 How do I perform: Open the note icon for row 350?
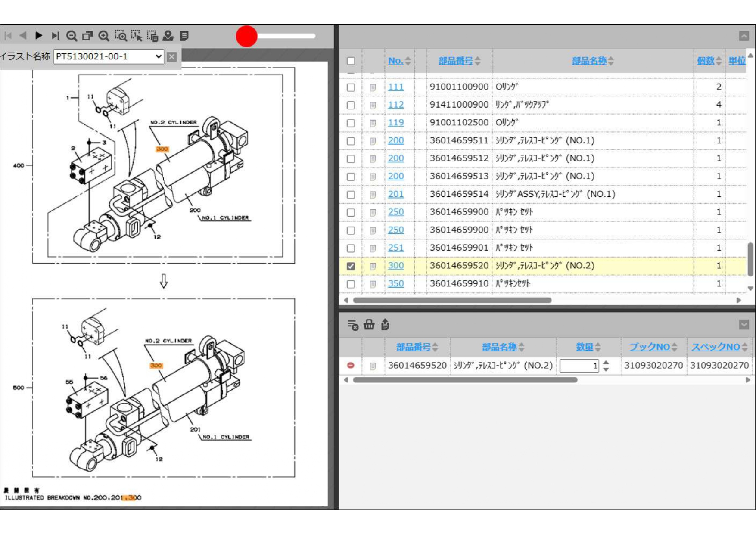373,284
